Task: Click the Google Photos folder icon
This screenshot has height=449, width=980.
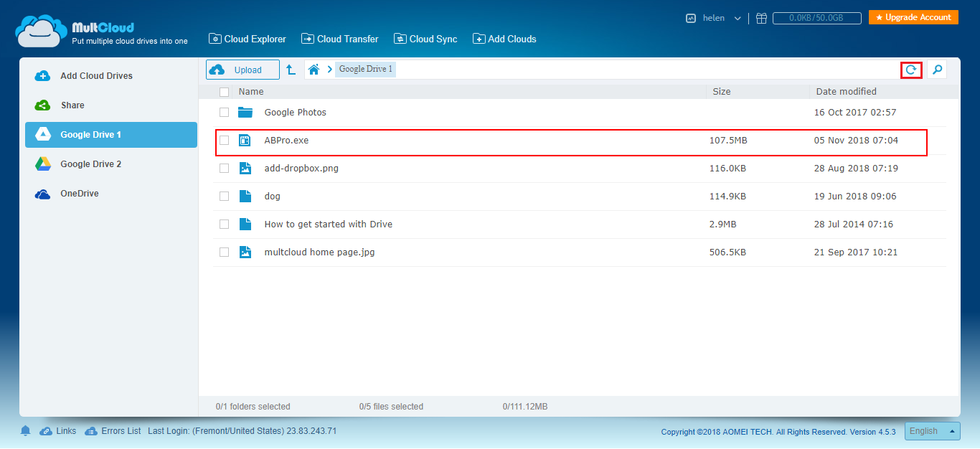Action: tap(245, 113)
